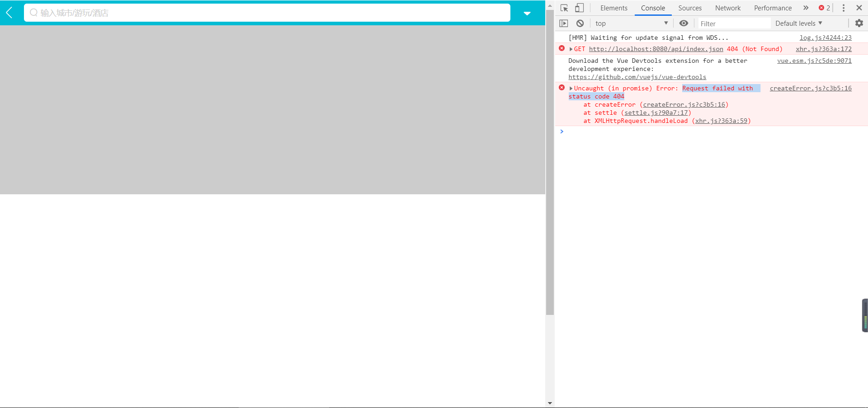This screenshot has width=868, height=408.
Task: Open the 'top' JavaScript context dropdown
Action: point(631,23)
